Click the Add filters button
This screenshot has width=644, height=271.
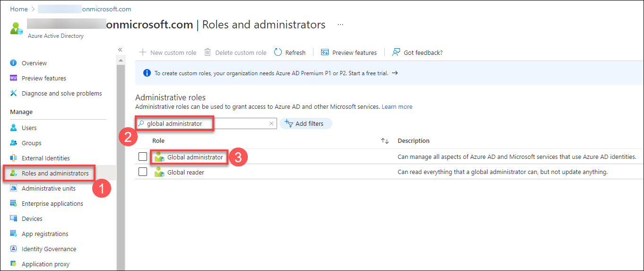306,123
